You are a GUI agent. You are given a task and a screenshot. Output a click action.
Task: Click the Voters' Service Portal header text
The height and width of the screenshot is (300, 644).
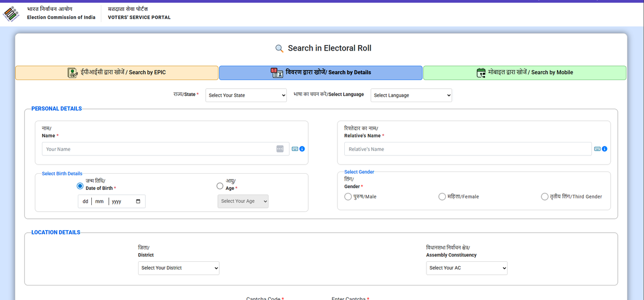(139, 17)
